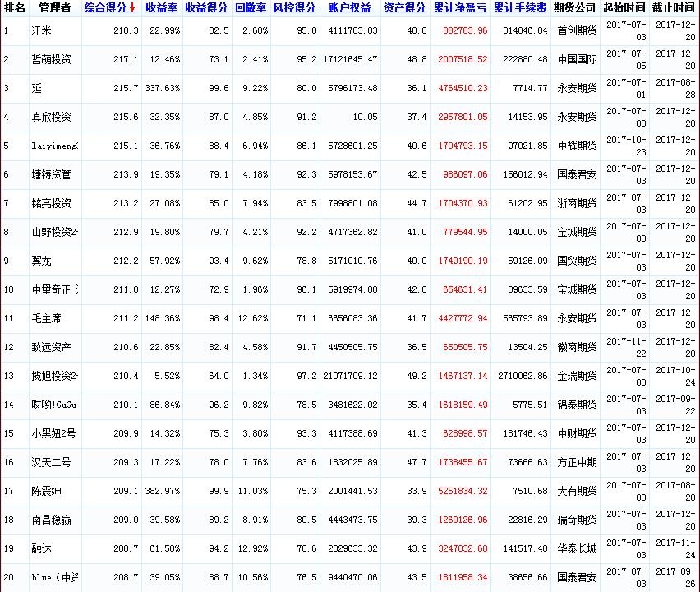The width and height of the screenshot is (700, 592).
Task: Sort by 收益率 column header
Action: [162, 7]
